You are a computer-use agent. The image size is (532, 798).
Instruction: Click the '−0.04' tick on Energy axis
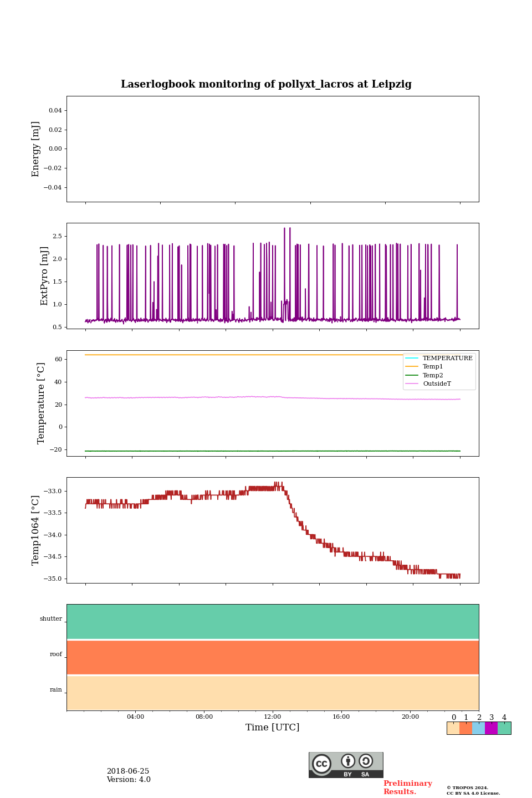[53, 187]
